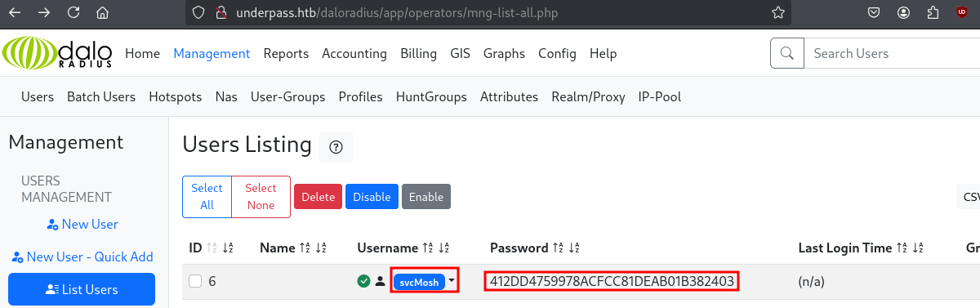Bookmark this page with star icon
The height and width of the screenshot is (308, 980).
click(778, 13)
